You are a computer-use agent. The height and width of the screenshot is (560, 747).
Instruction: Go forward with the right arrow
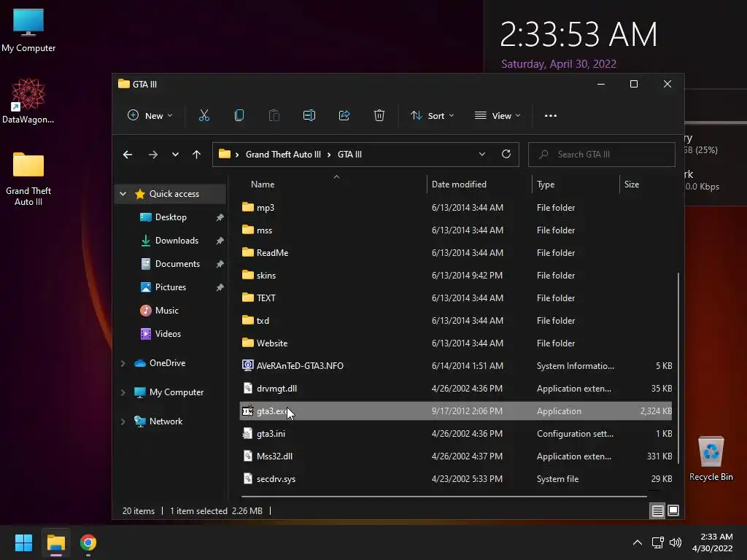153,155
